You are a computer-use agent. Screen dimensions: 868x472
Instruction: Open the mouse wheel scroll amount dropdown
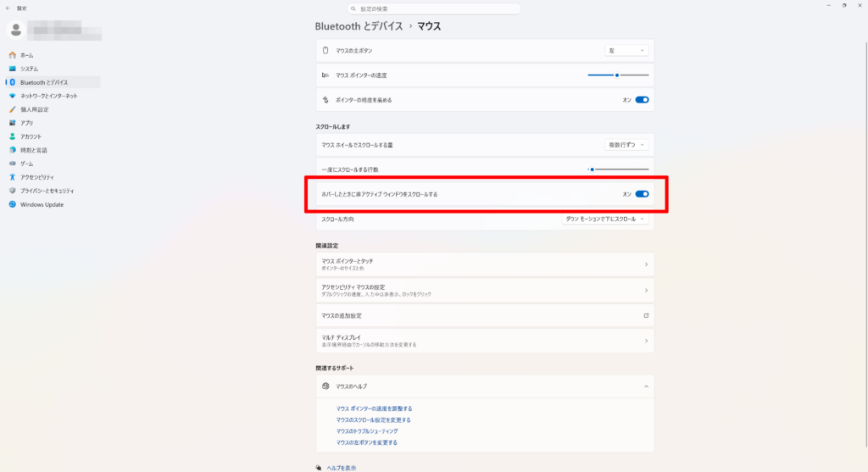(626, 145)
